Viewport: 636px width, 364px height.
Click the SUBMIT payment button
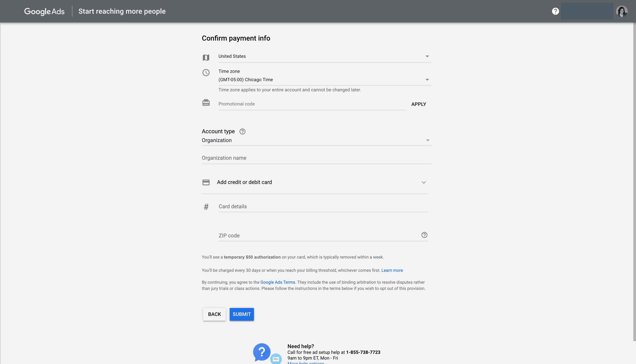tap(242, 314)
